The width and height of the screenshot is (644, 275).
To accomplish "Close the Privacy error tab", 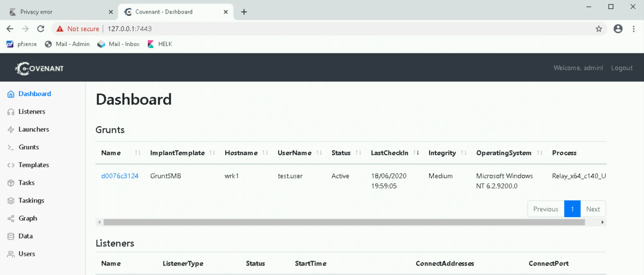I will (111, 12).
